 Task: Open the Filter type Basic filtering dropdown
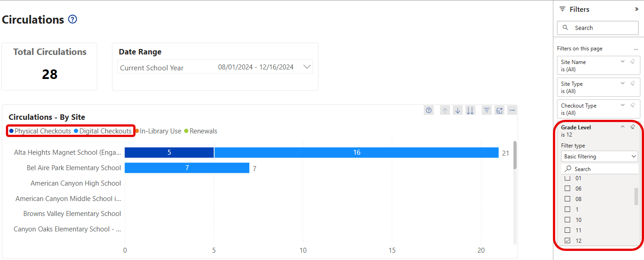pyautogui.click(x=599, y=157)
